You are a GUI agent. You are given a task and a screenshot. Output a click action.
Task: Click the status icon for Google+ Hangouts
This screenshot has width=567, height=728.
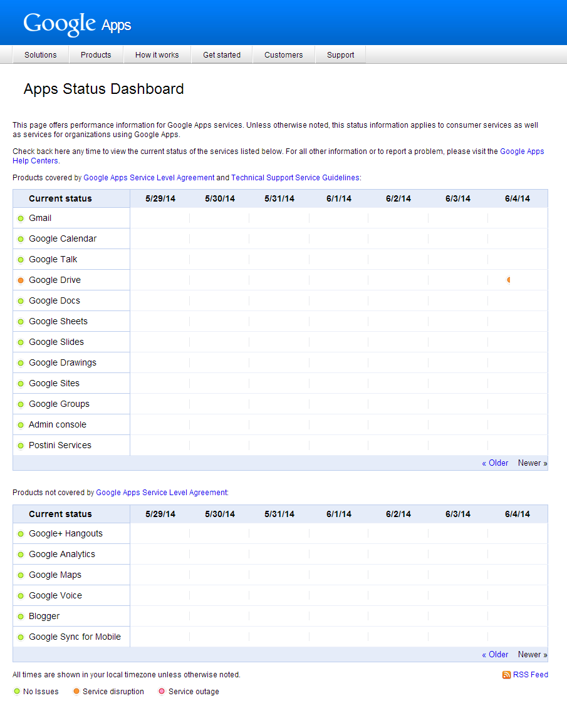click(x=21, y=534)
